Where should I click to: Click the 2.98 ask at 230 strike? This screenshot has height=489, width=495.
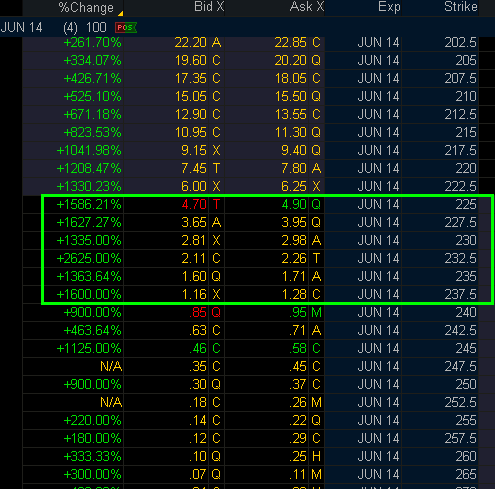294,240
